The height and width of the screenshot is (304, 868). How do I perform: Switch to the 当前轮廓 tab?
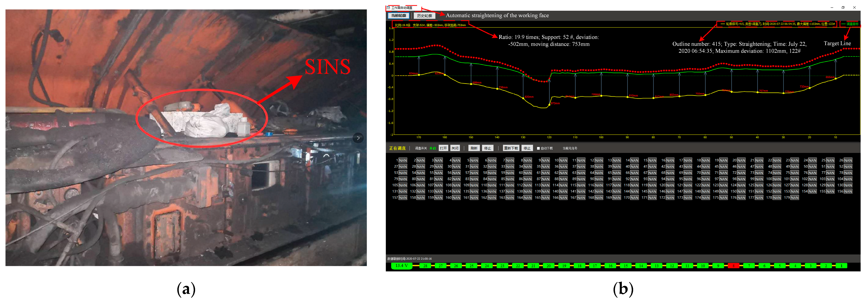click(398, 16)
